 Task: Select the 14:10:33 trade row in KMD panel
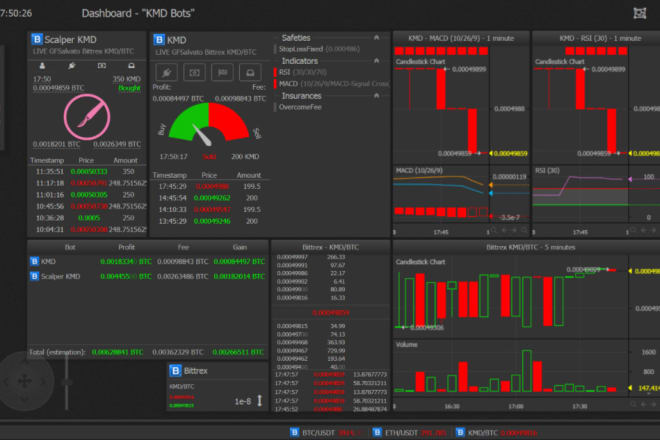point(210,209)
